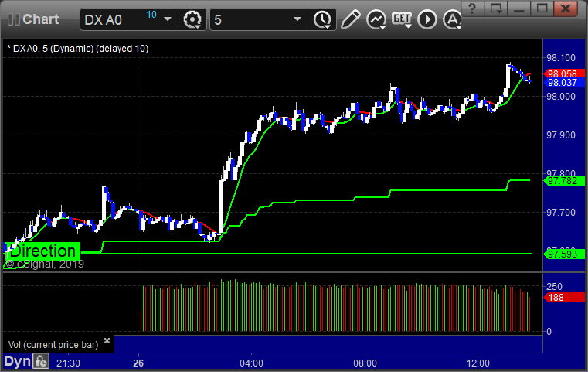The width and height of the screenshot is (588, 372).
Task: Click the 21:30 time axis label
Action: [x=68, y=363]
